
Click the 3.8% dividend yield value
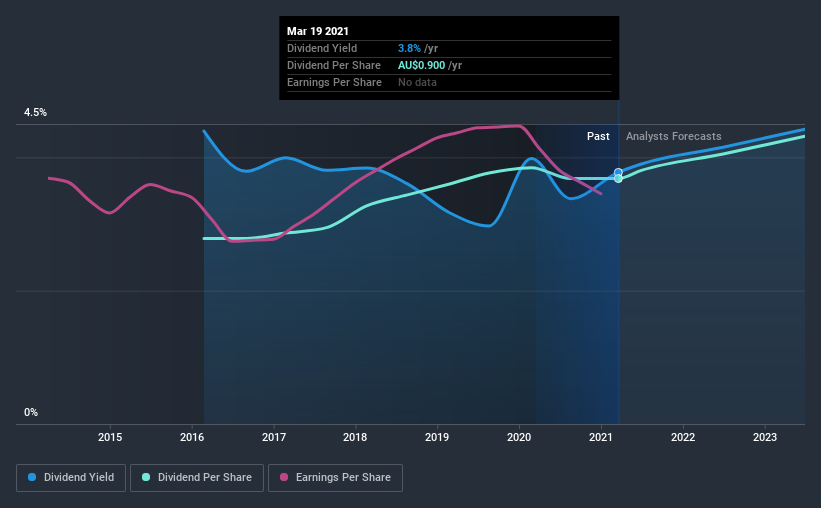click(x=409, y=48)
